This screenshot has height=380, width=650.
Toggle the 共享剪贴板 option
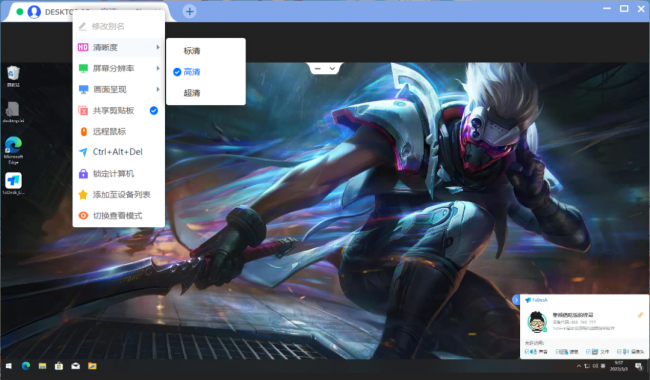(119, 111)
